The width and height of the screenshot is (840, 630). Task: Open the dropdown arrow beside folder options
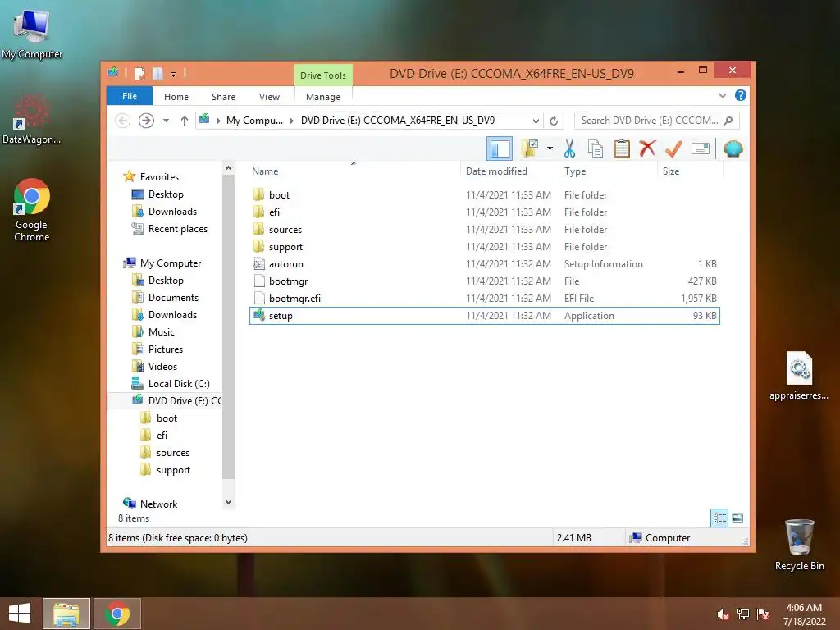pos(550,148)
